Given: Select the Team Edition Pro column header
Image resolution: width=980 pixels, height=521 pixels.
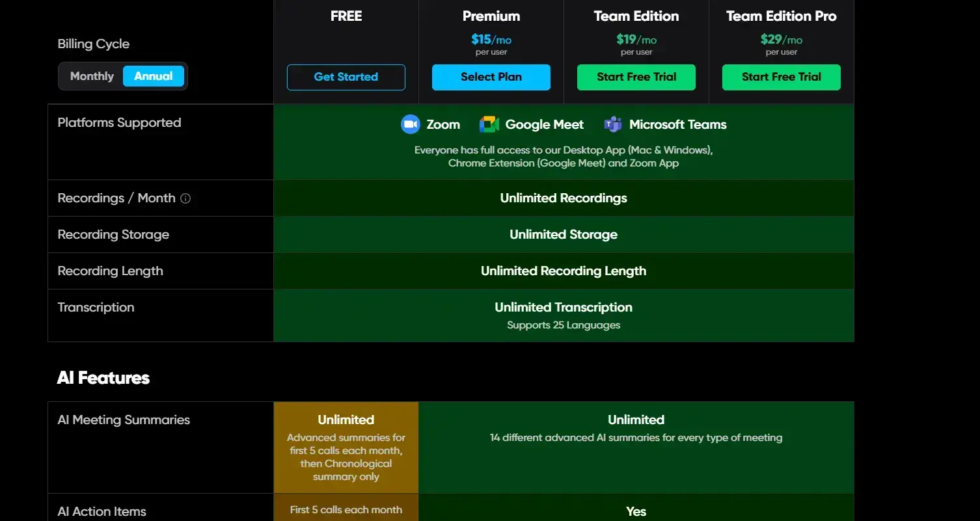Looking at the screenshot, I should coord(781,16).
